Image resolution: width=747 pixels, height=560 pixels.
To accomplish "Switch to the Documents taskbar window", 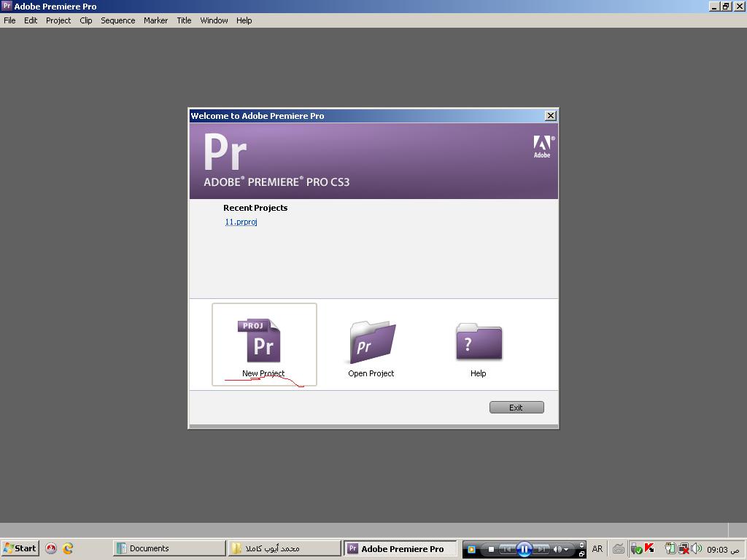I will (x=169, y=548).
